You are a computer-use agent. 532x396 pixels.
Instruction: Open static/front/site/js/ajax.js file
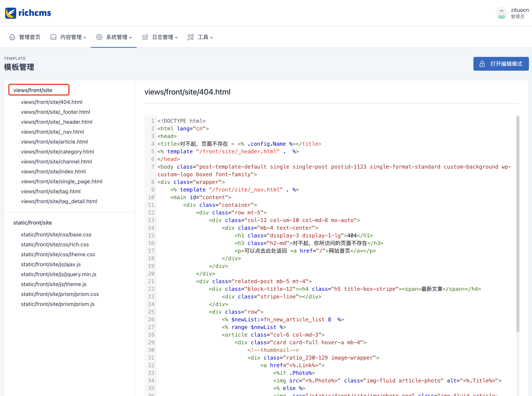point(51,264)
